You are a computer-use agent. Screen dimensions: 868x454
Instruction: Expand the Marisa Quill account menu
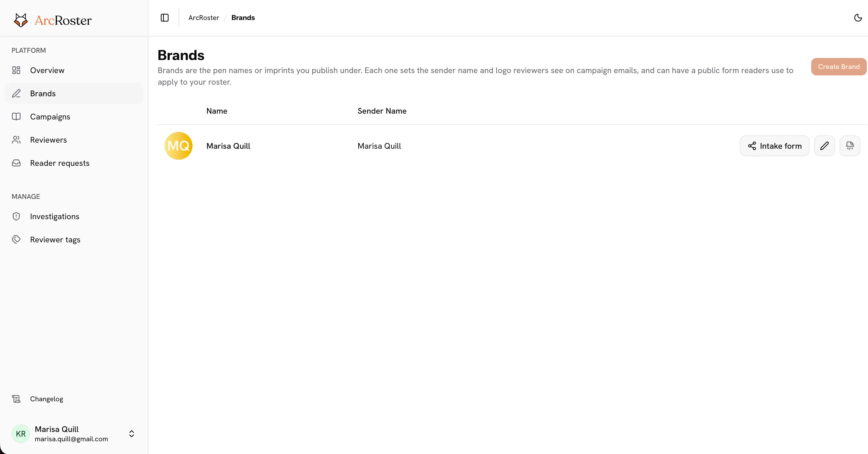click(131, 434)
